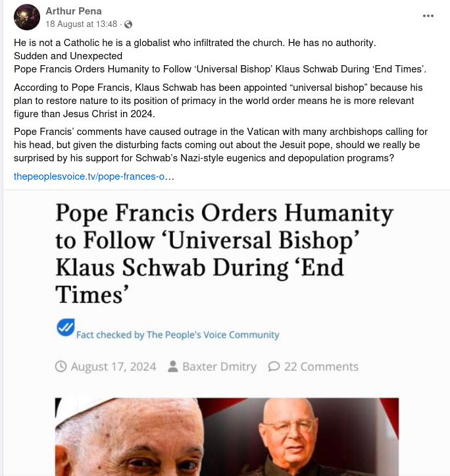The image size is (450, 476).
Task: Click the author person icon by Baxter Dmitry
Action: (172, 367)
